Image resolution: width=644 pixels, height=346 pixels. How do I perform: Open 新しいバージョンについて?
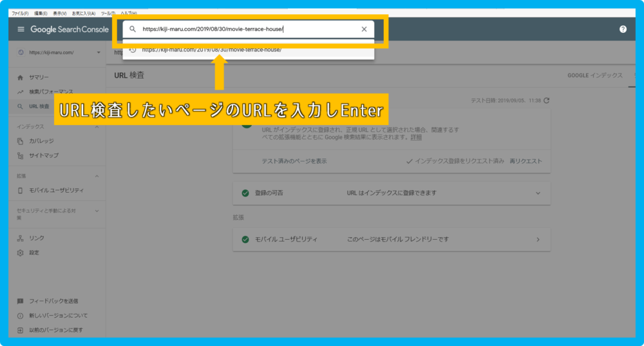pos(59,316)
